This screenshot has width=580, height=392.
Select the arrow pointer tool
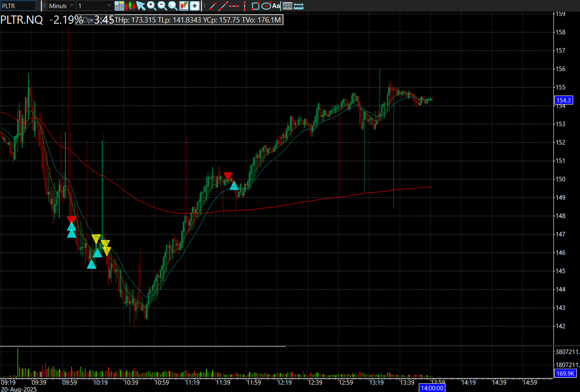[141, 6]
